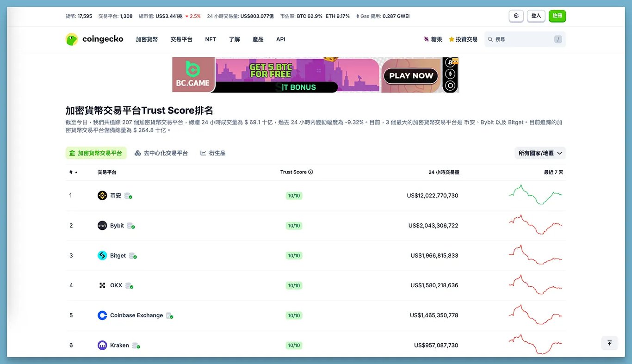Image resolution: width=632 pixels, height=364 pixels.
Task: Click the 币安 7-day sparkline chart
Action: (535, 195)
